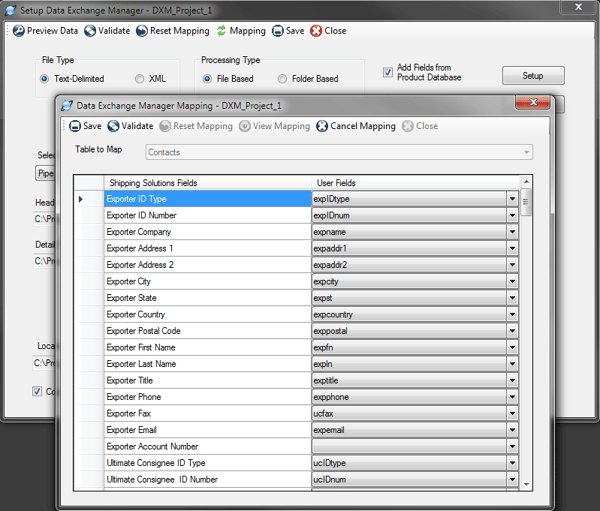Select the Exporter Company row cell
This screenshot has width=600, height=511.
tap(206, 232)
